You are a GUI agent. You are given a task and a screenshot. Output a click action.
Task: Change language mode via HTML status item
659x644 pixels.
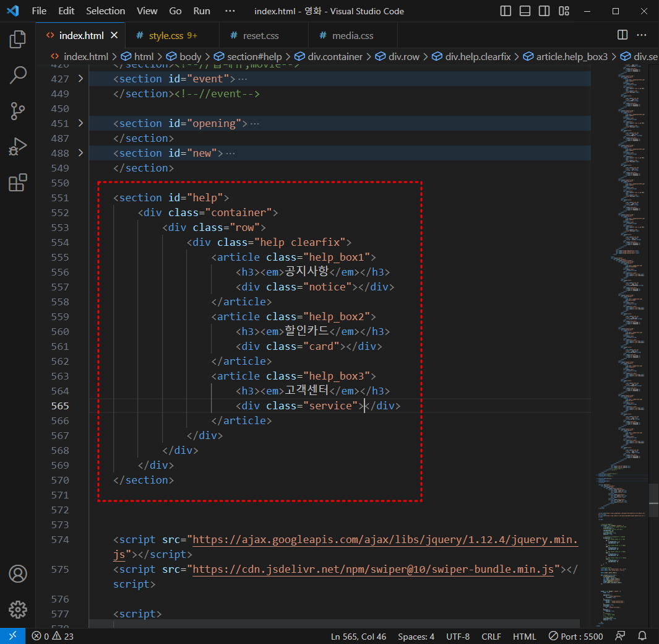point(525,637)
